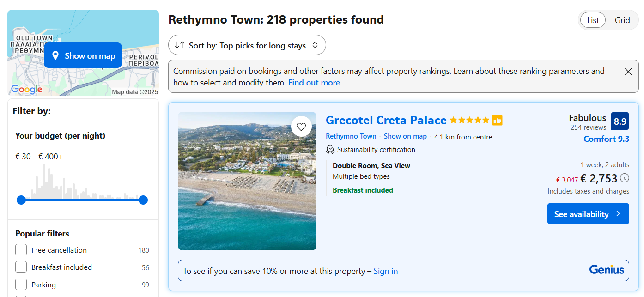Switch to Grid view

(x=622, y=20)
